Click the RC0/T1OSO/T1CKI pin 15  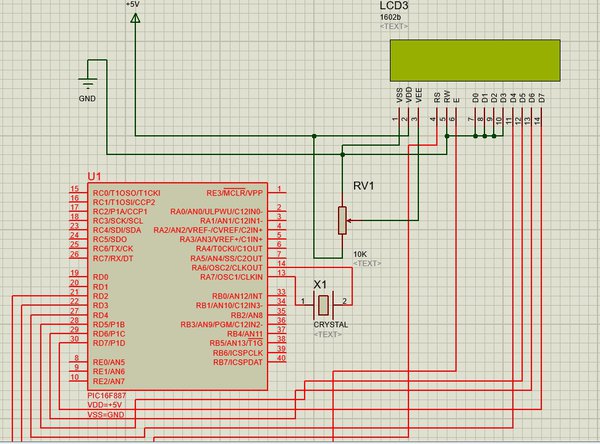pyautogui.click(x=78, y=193)
